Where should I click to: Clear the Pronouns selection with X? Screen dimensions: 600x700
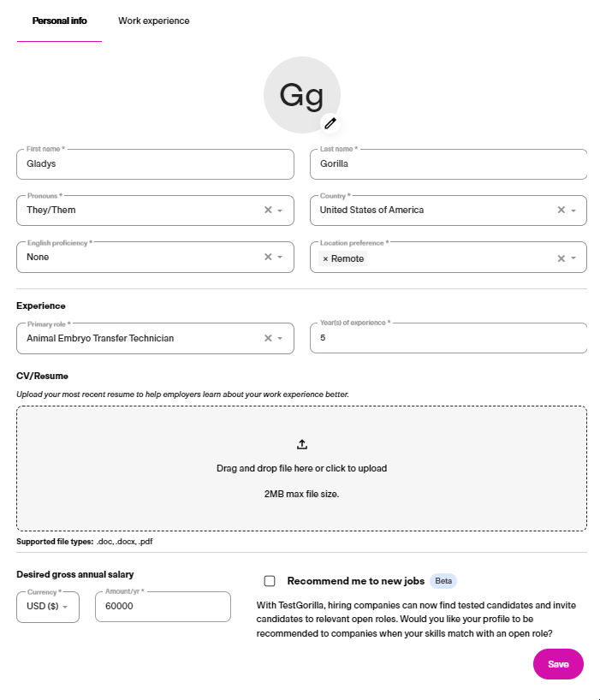pos(268,210)
